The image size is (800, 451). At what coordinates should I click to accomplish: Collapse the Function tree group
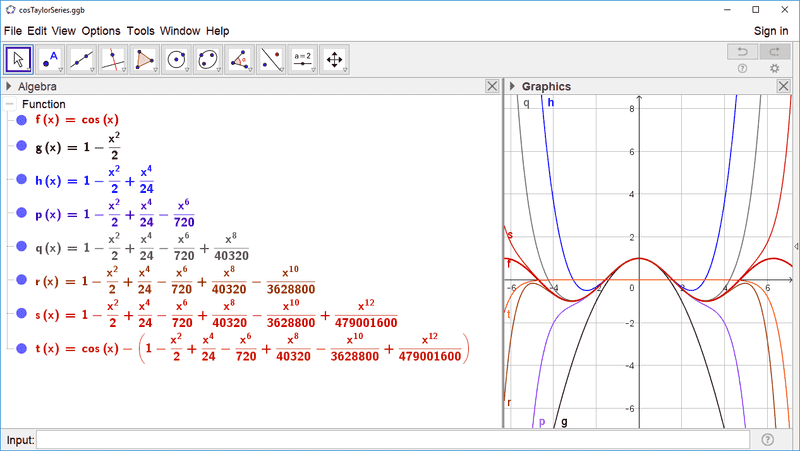coord(9,104)
